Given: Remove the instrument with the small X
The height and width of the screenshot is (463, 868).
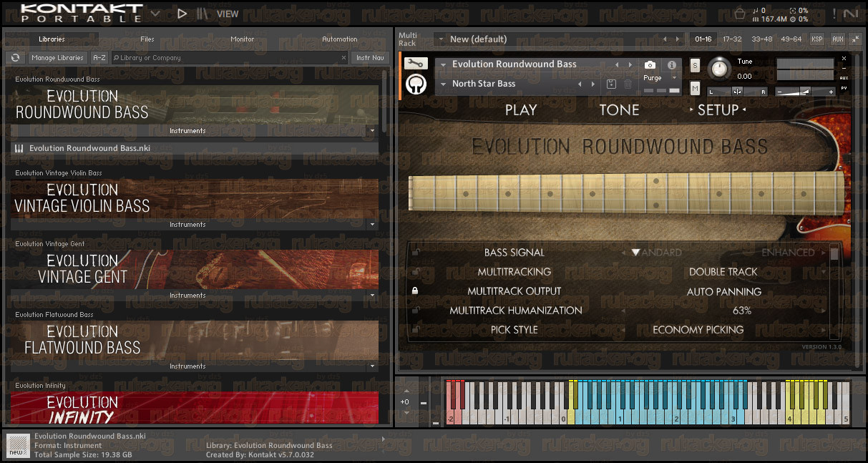Looking at the screenshot, I should [x=843, y=57].
